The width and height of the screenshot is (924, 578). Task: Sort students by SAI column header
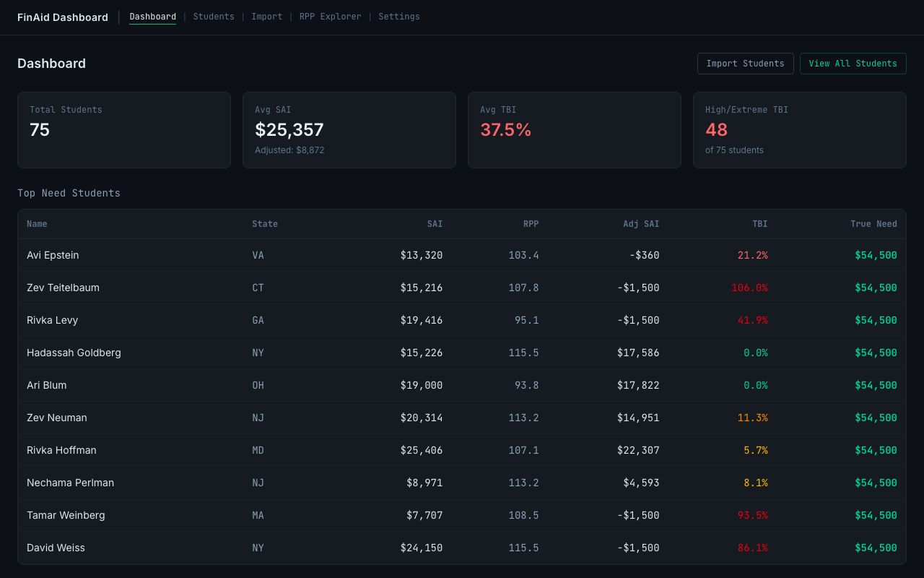tap(435, 224)
